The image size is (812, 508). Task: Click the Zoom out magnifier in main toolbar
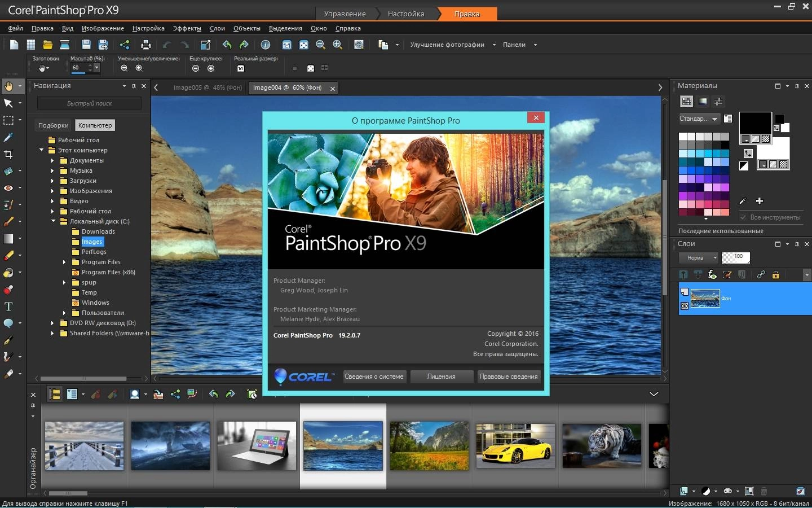point(321,45)
